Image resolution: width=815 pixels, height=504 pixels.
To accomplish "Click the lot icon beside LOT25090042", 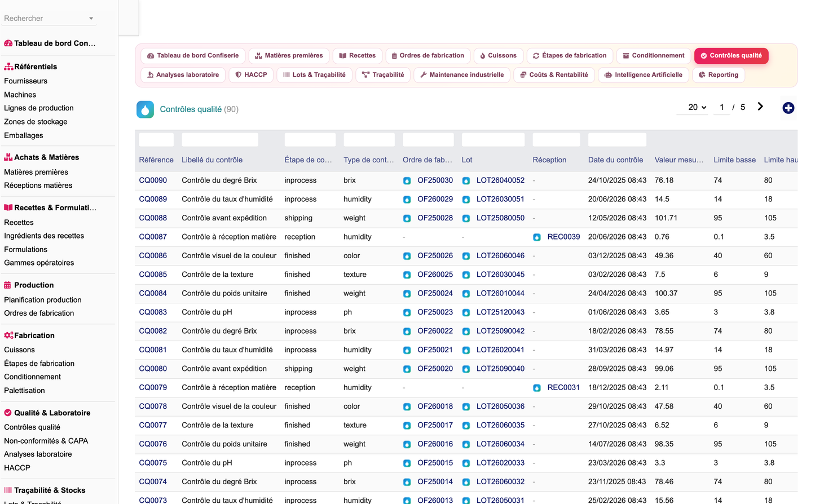I will pyautogui.click(x=466, y=331).
